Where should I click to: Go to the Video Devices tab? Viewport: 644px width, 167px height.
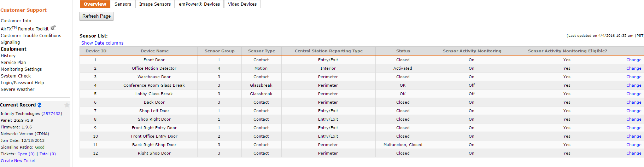242,4
